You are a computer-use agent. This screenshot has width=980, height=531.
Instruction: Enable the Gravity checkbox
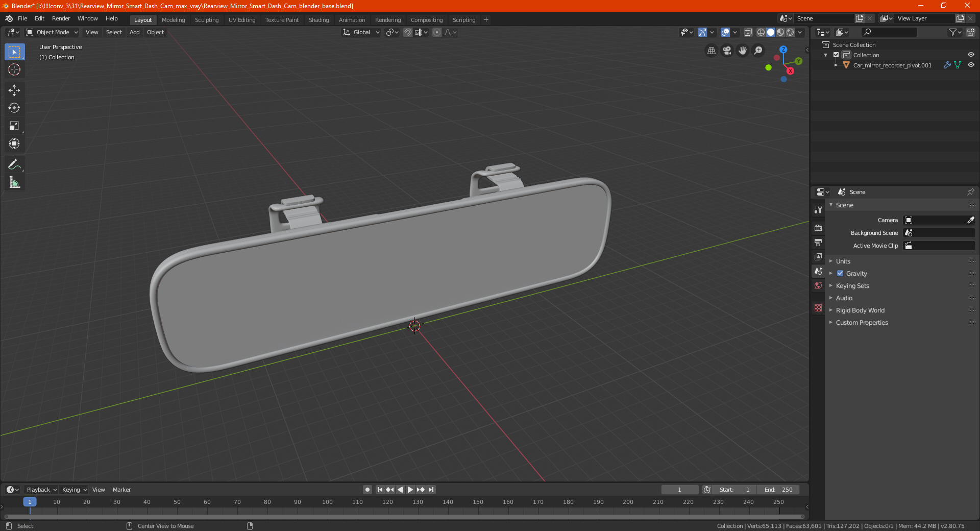[x=840, y=273]
